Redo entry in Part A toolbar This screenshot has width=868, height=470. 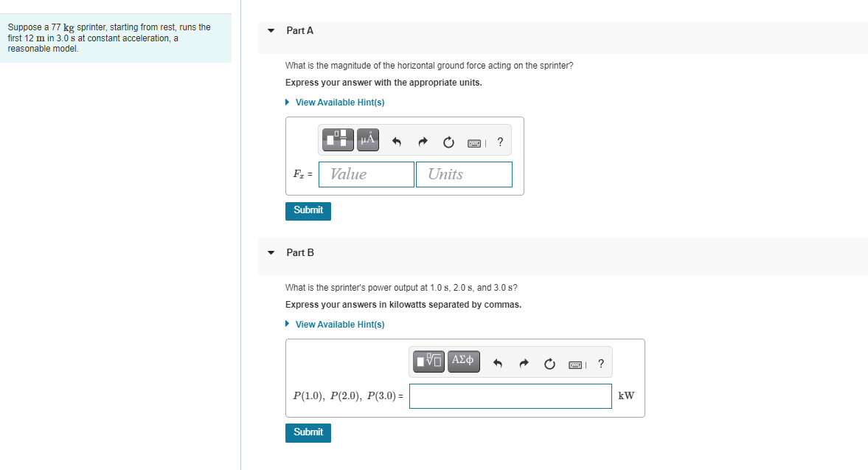423,142
